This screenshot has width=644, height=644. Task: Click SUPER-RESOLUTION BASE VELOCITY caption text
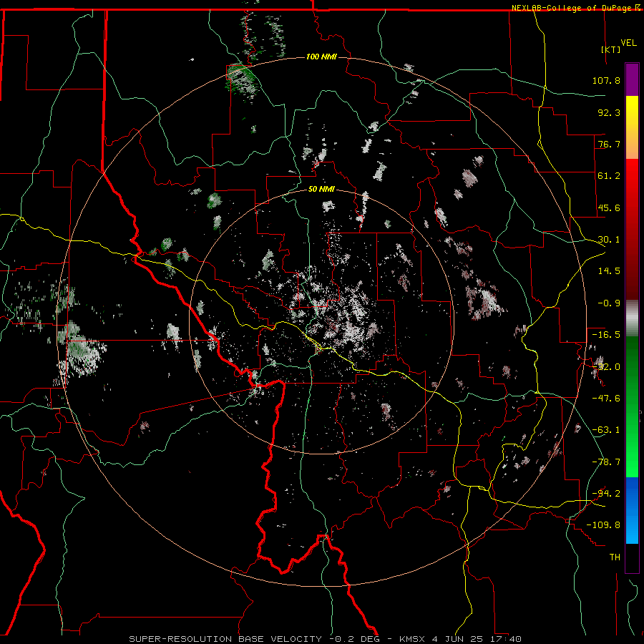(x=225, y=639)
